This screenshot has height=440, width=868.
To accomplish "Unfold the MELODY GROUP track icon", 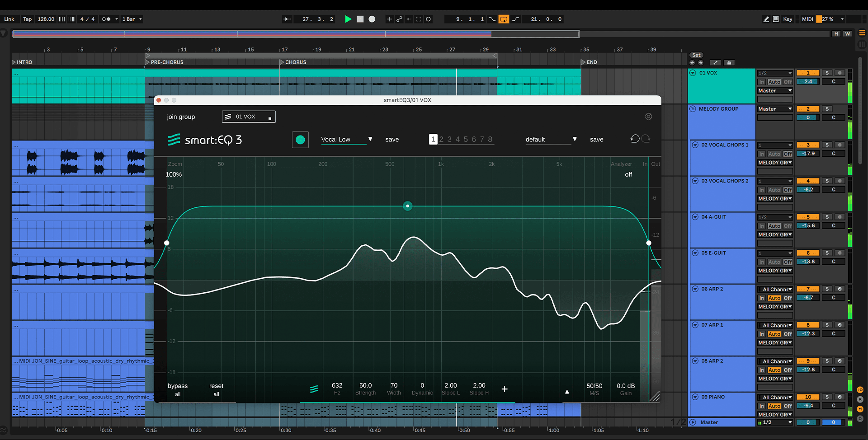I will pos(693,109).
